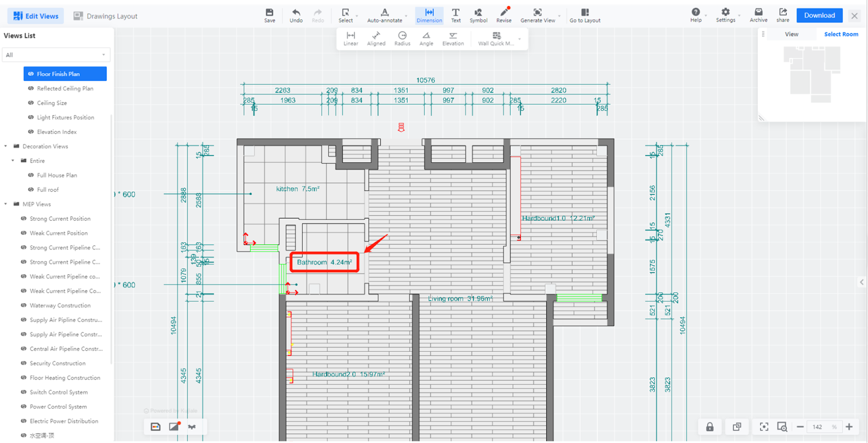The image size is (868, 443).
Task: Click the lock icon at bottom right
Action: coord(710,427)
